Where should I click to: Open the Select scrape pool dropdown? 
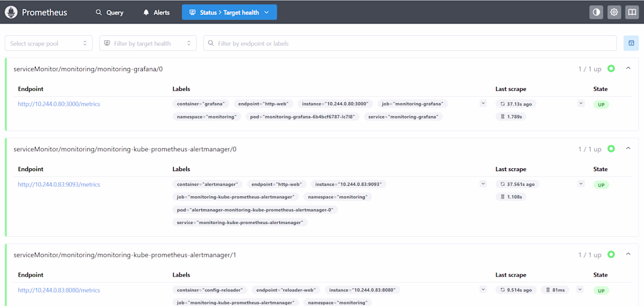49,43
